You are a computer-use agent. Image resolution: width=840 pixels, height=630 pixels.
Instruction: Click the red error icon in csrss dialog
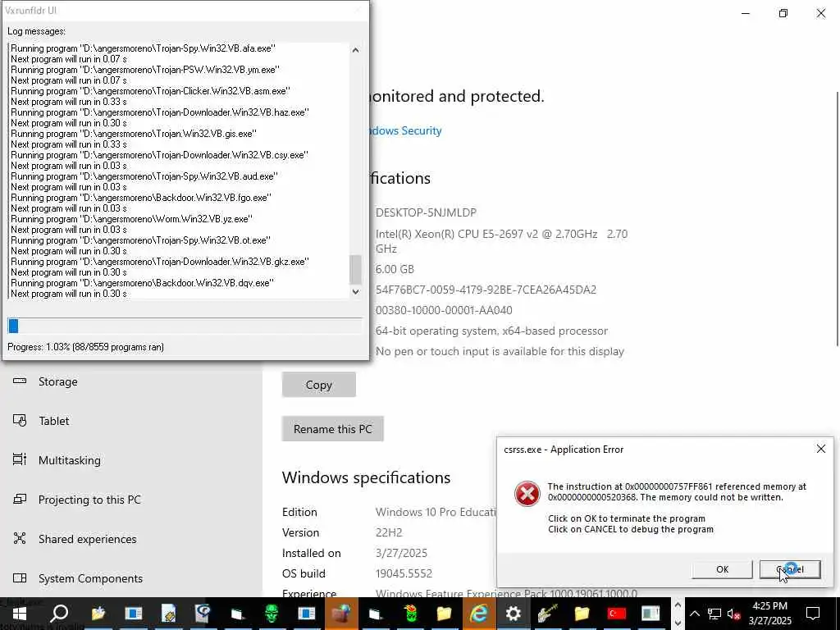point(527,493)
